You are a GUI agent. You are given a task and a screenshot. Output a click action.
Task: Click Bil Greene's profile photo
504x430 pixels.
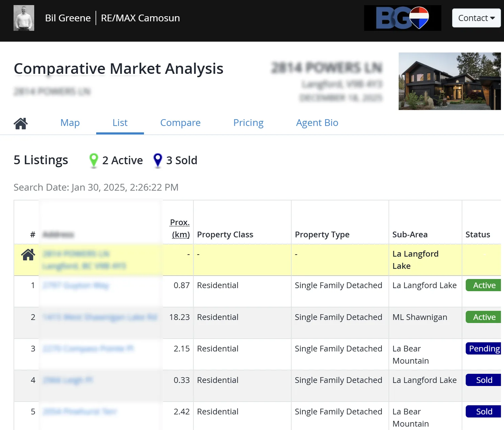tap(24, 18)
